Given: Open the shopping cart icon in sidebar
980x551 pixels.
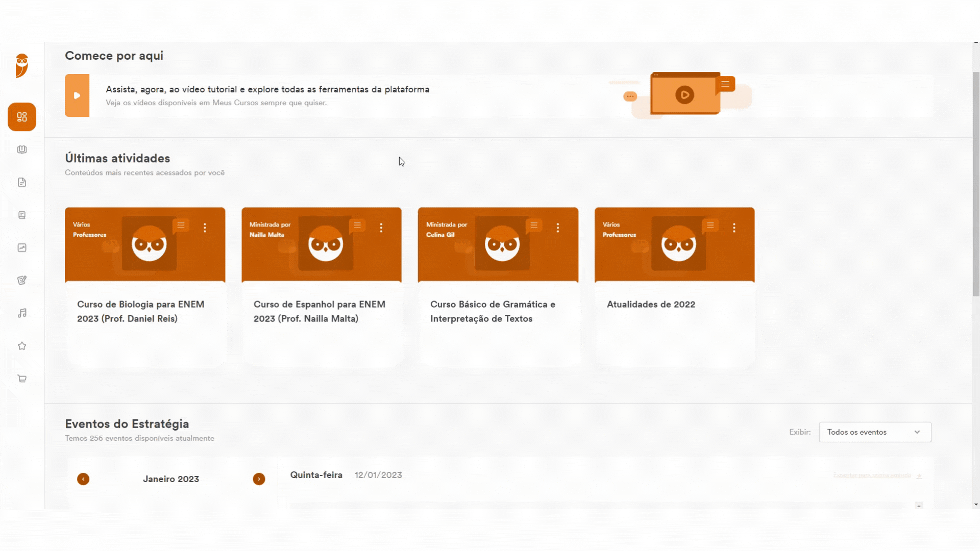Looking at the screenshot, I should (22, 379).
